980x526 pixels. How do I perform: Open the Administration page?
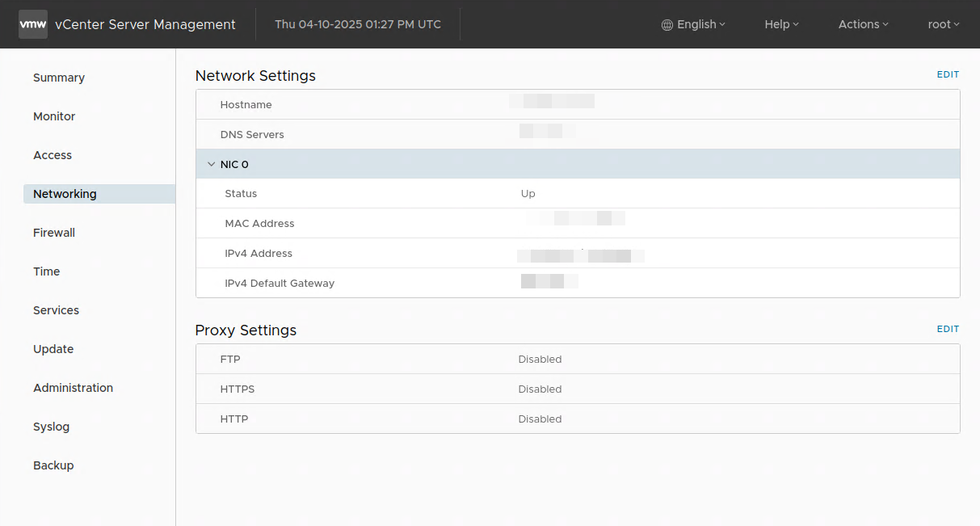coord(73,388)
